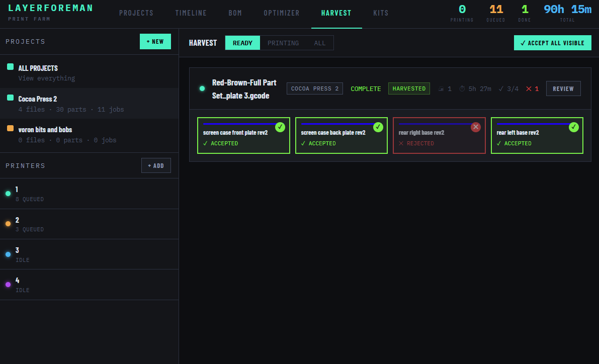
Task: Open Review for Red-Brown-Full Part Set plate
Action: (x=563, y=88)
